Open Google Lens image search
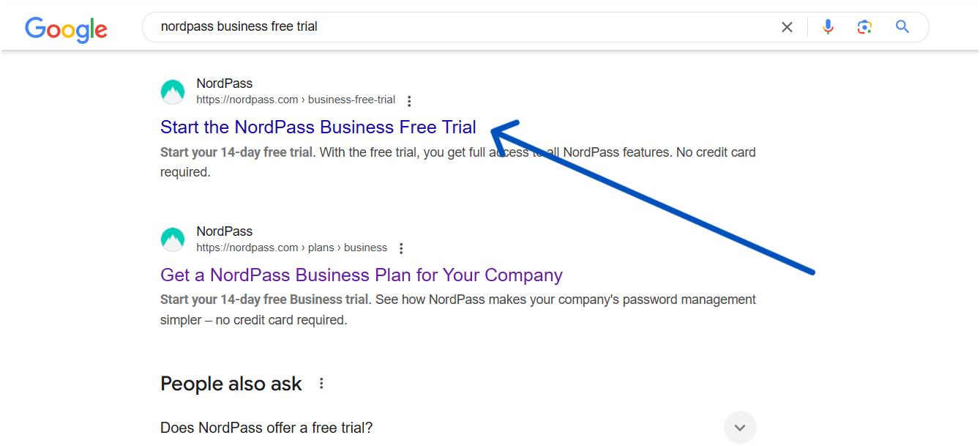 [864, 27]
